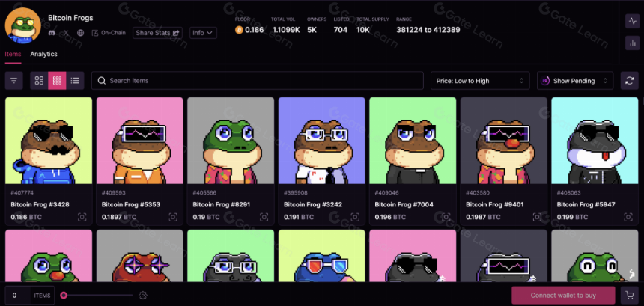The image size is (644, 306).
Task: Click the Bitcoin Frog #8291 title
Action: [222, 204]
